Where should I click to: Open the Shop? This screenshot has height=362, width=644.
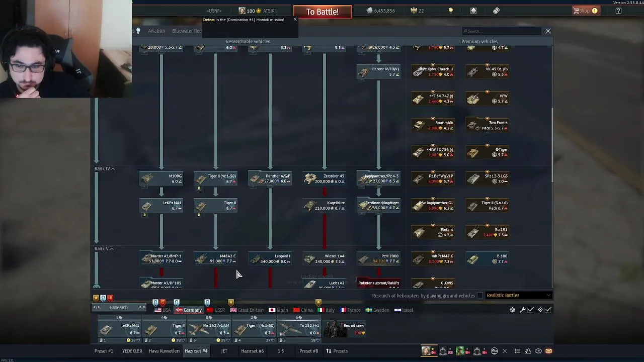pyautogui.click(x=585, y=11)
